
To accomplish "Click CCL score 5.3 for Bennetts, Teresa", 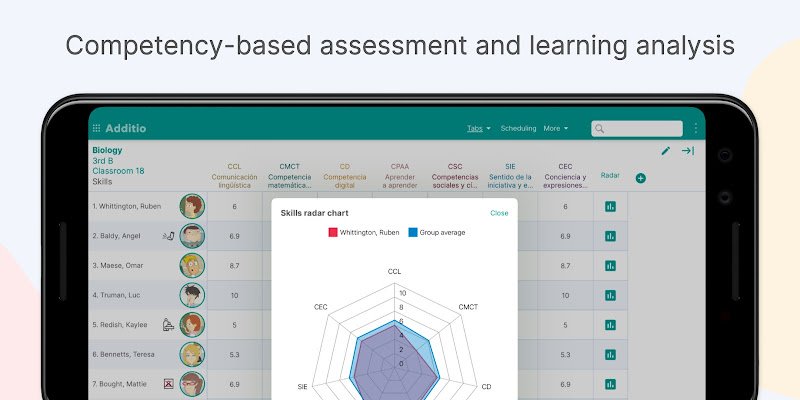I will tap(234, 355).
